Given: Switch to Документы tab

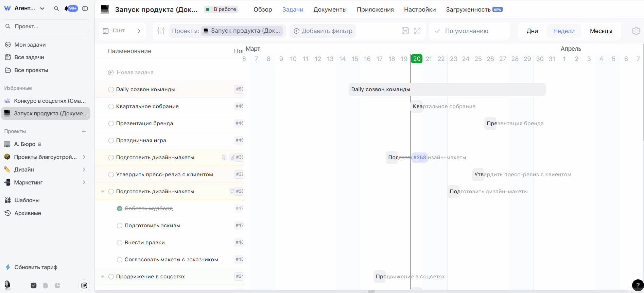Looking at the screenshot, I should click(x=330, y=10).
